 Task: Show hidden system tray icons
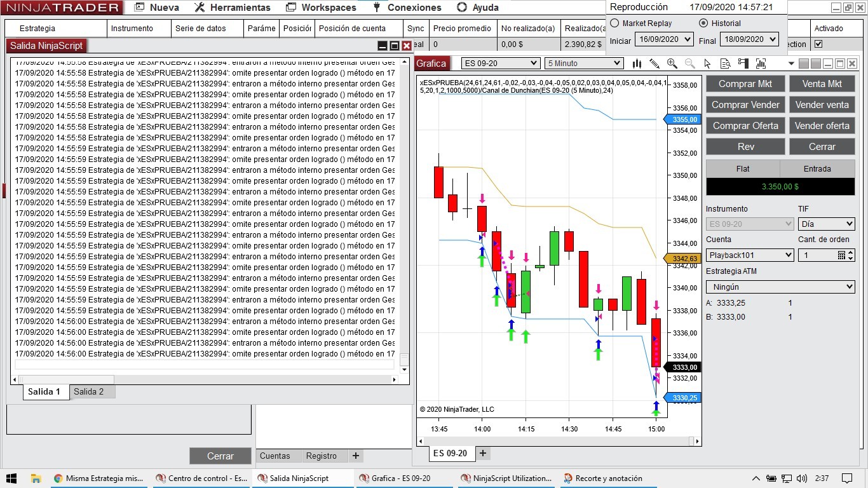pos(756,478)
